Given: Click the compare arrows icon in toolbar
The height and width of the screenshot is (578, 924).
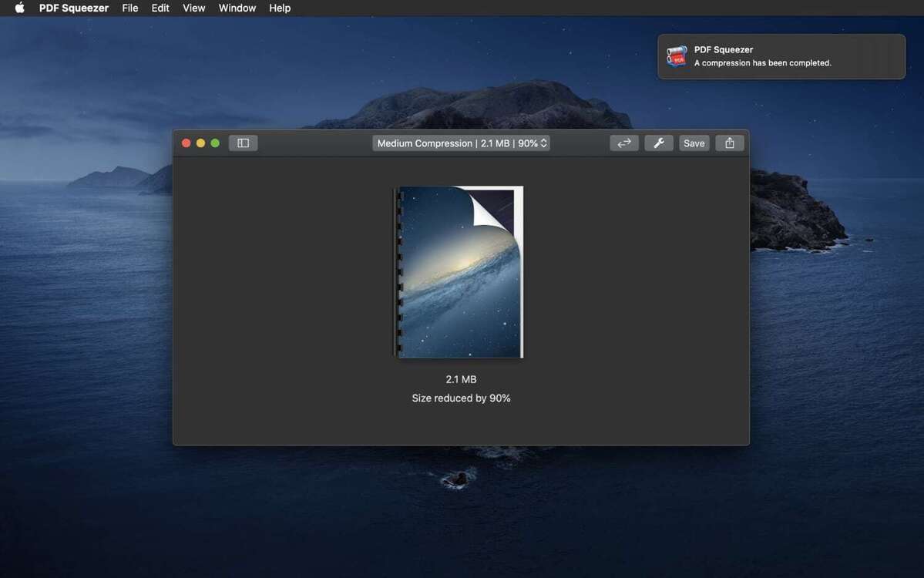Looking at the screenshot, I should point(624,143).
